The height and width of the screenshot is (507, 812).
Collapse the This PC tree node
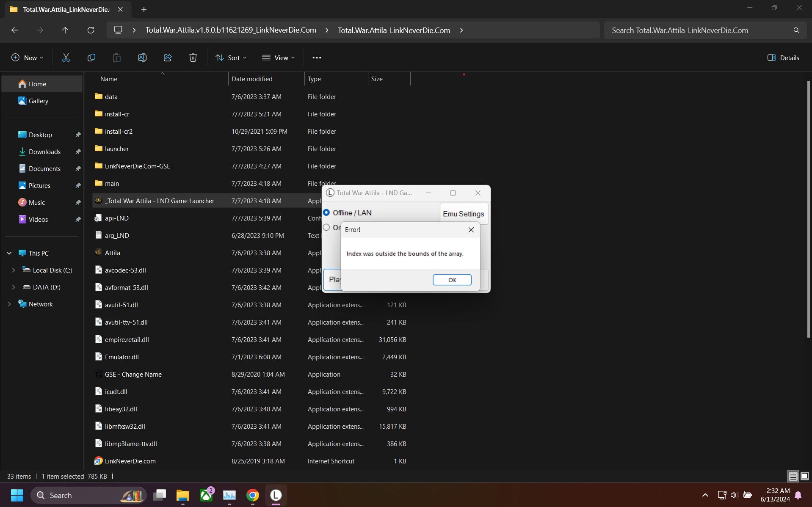tap(9, 253)
